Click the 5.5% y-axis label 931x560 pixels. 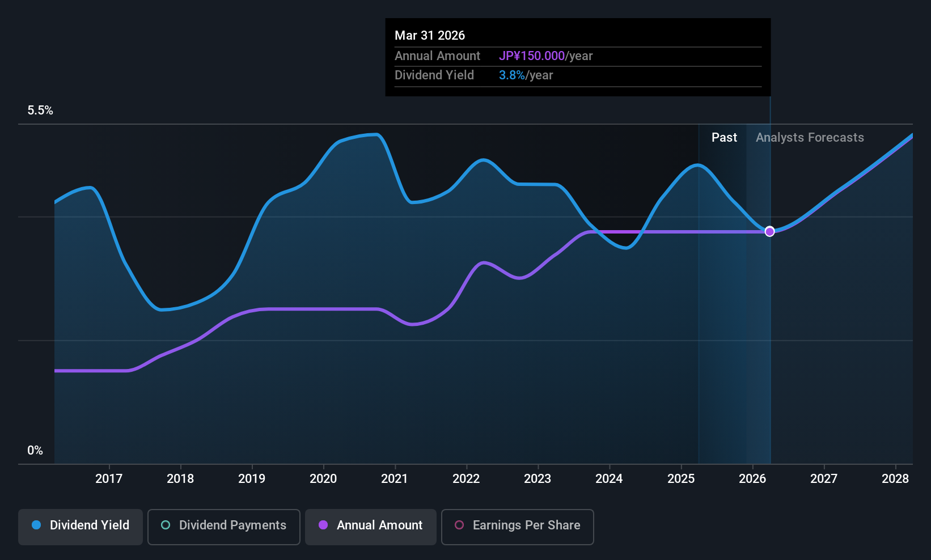coord(40,111)
